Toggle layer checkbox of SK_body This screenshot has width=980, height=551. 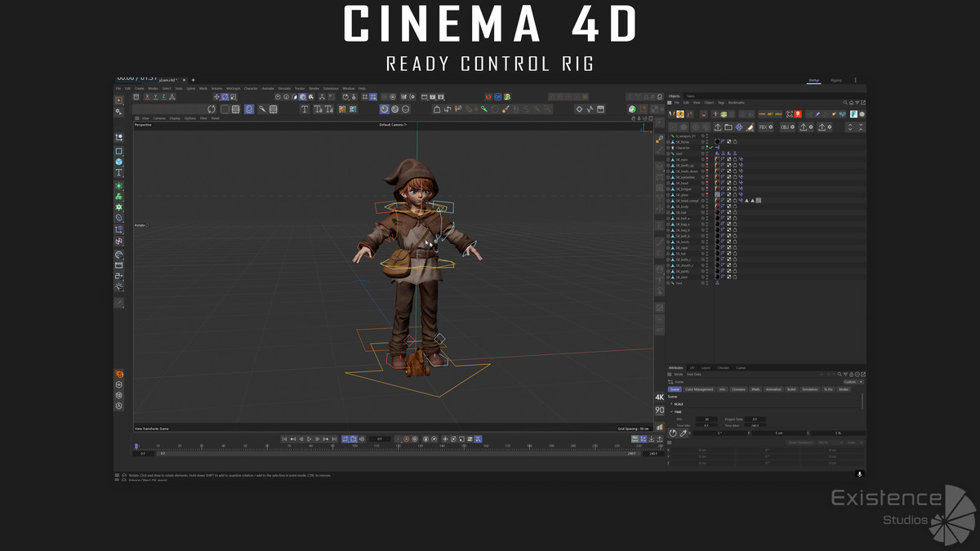click(703, 207)
